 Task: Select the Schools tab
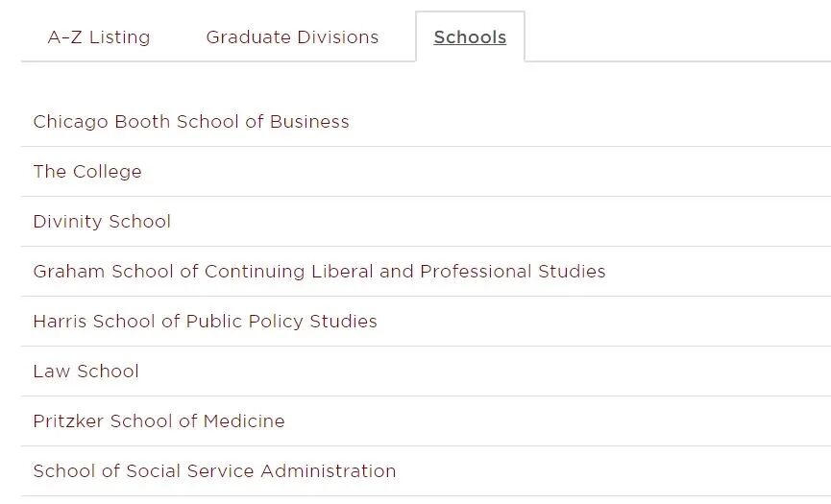[x=470, y=37]
